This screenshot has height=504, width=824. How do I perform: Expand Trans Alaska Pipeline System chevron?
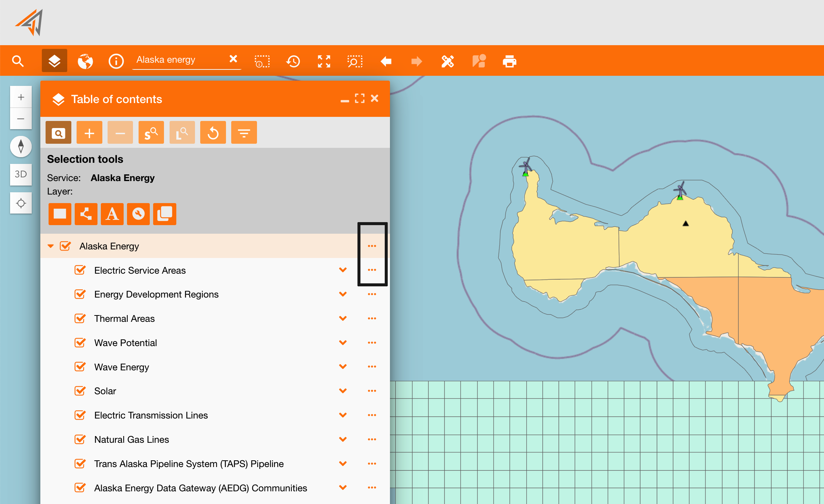[343, 463]
